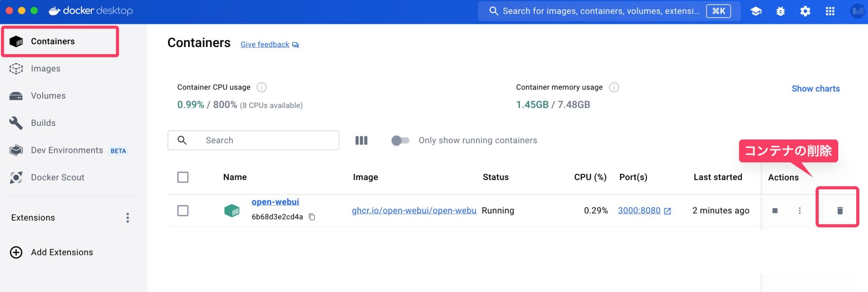
Task: Open the Extensions options menu
Action: tap(127, 218)
